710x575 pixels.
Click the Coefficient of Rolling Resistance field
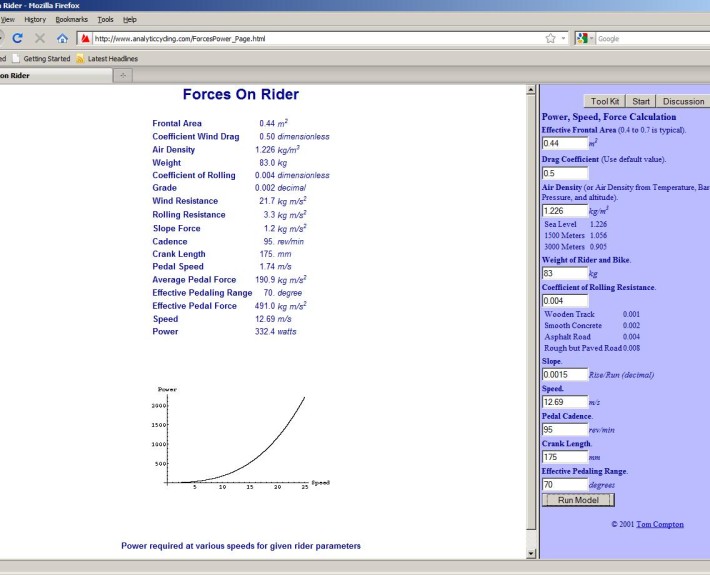pos(565,301)
